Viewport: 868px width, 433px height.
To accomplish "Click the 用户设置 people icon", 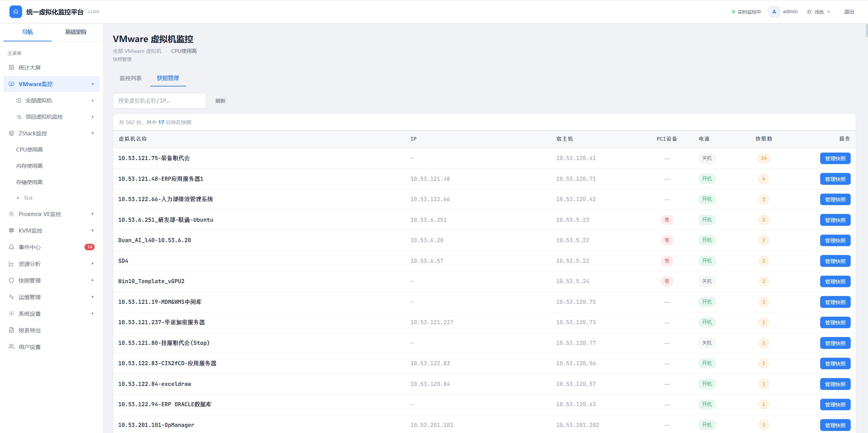I will 11,347.
